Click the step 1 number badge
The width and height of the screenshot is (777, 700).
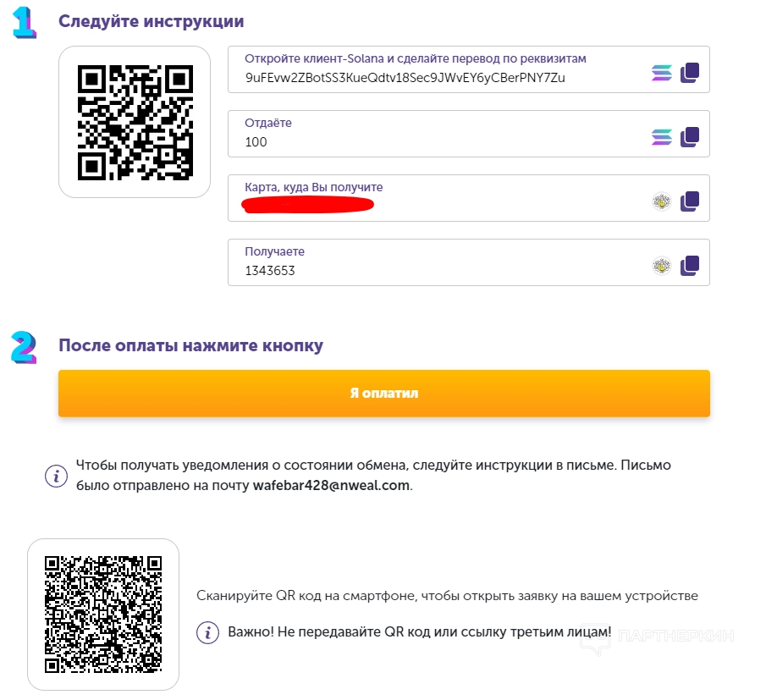(x=25, y=23)
